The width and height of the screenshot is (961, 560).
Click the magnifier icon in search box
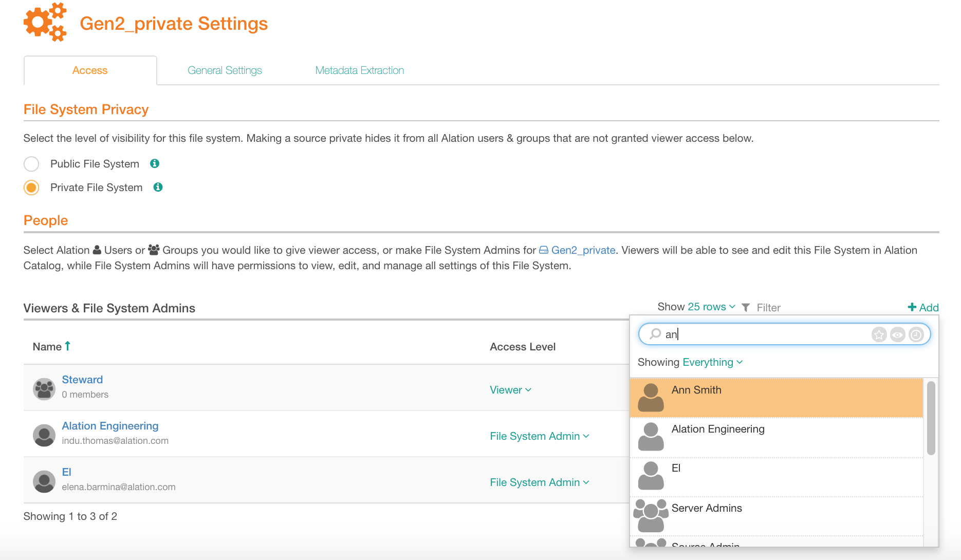click(655, 334)
